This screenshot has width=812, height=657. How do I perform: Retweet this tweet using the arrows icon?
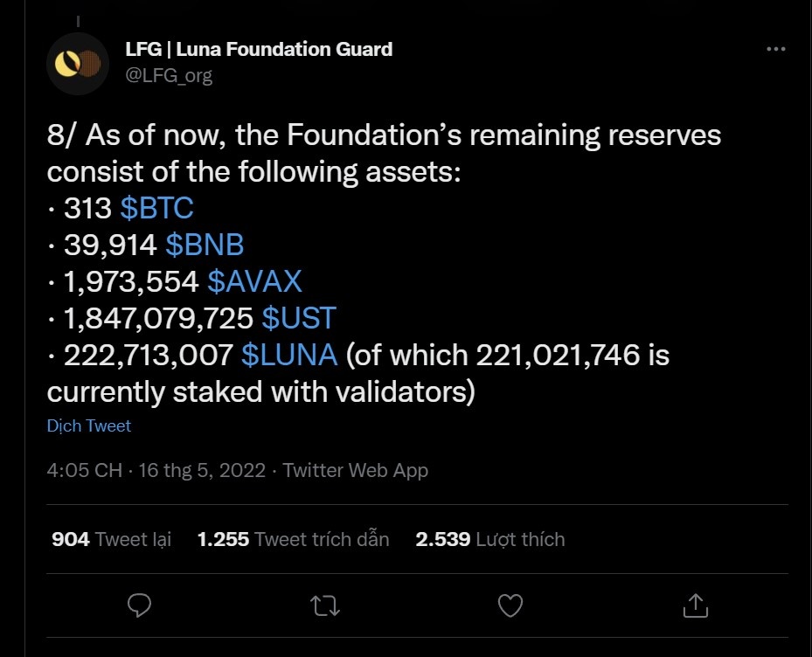pos(325,605)
